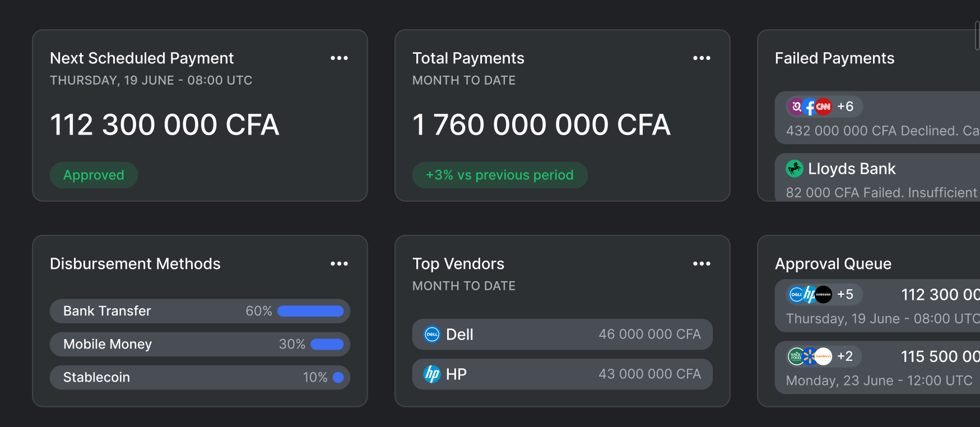The image size is (980, 427).
Task: Expand the +6 more failed vendors
Action: point(845,106)
